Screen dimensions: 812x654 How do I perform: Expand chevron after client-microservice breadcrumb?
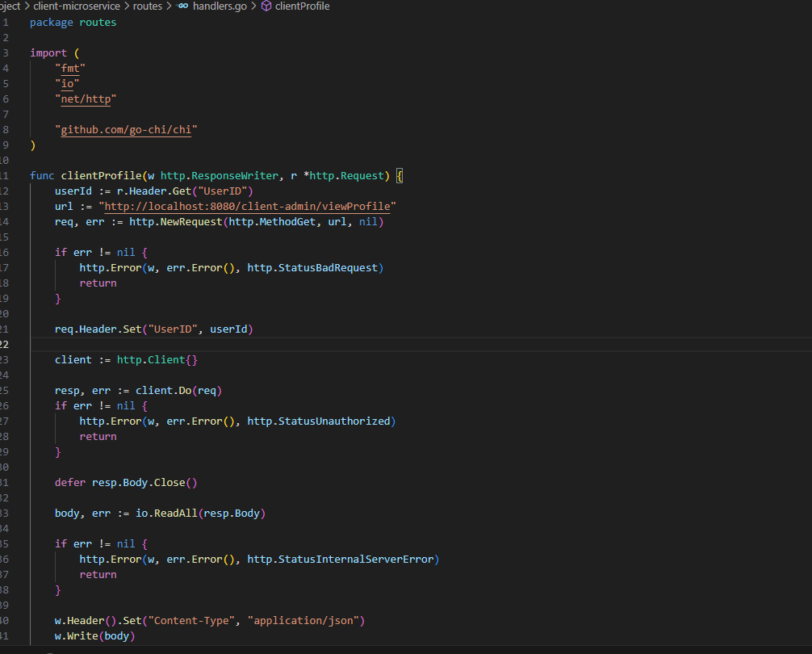pyautogui.click(x=127, y=6)
